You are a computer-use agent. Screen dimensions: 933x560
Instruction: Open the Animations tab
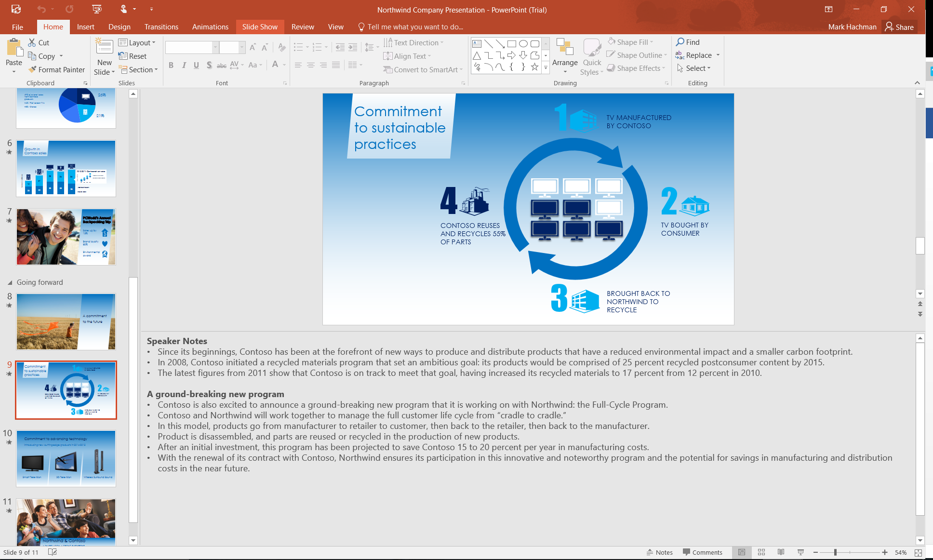click(x=210, y=27)
